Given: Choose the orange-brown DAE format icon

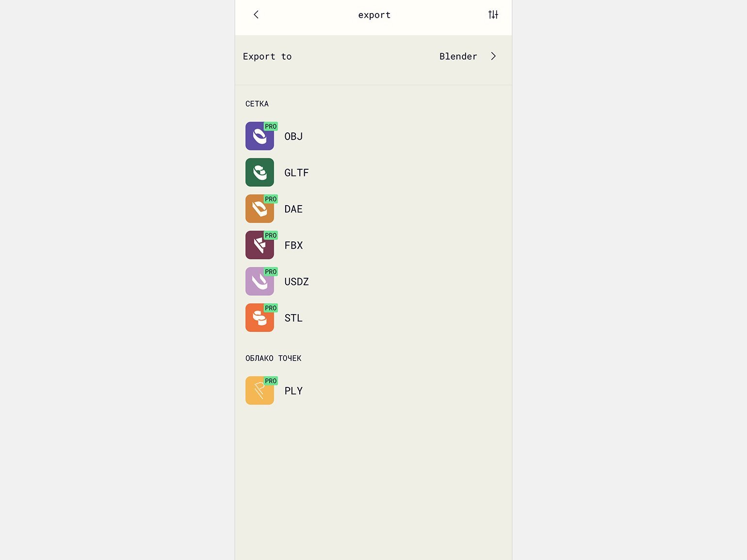Looking at the screenshot, I should 260,209.
